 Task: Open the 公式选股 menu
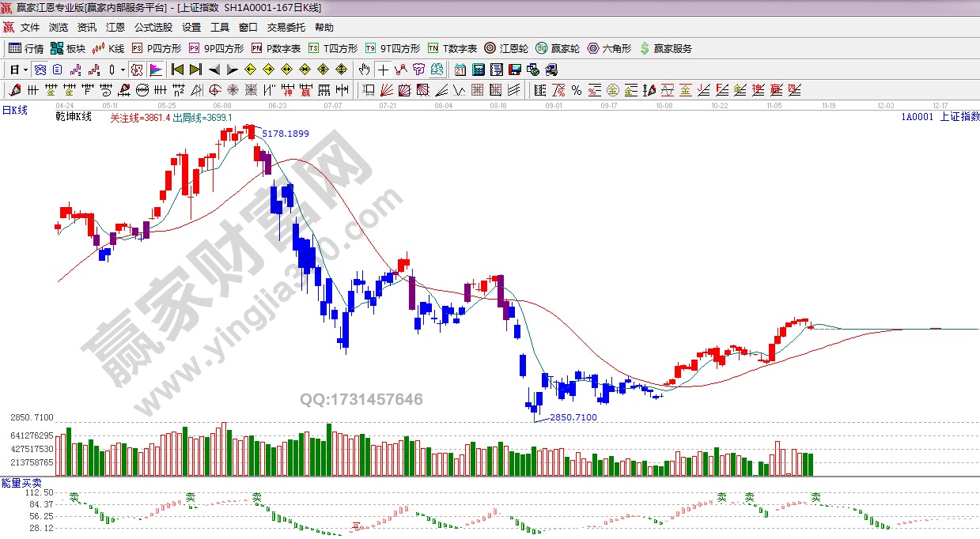153,27
